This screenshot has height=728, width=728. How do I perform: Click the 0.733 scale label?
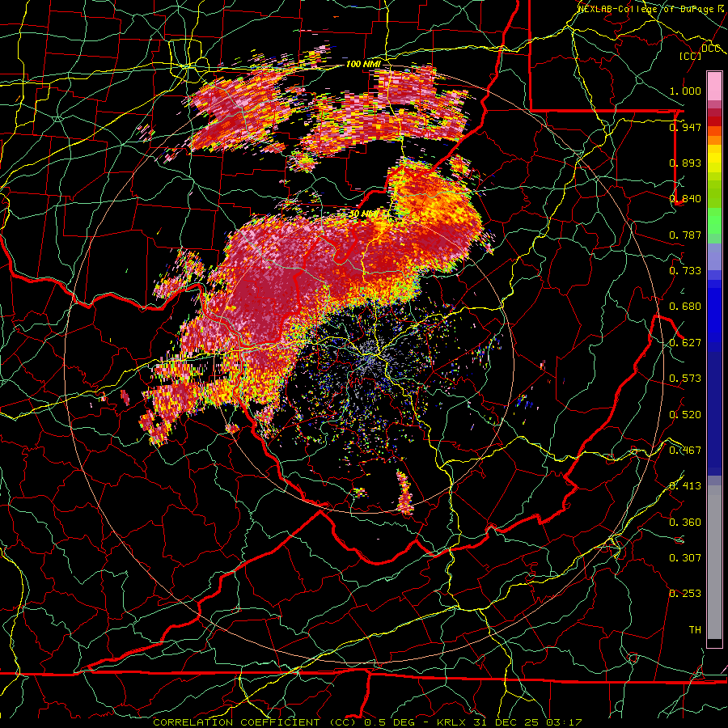[685, 271]
